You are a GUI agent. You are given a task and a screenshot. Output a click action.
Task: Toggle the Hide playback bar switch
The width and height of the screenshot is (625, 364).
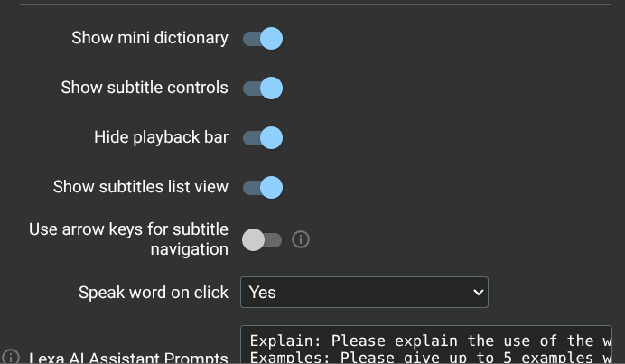point(262,137)
